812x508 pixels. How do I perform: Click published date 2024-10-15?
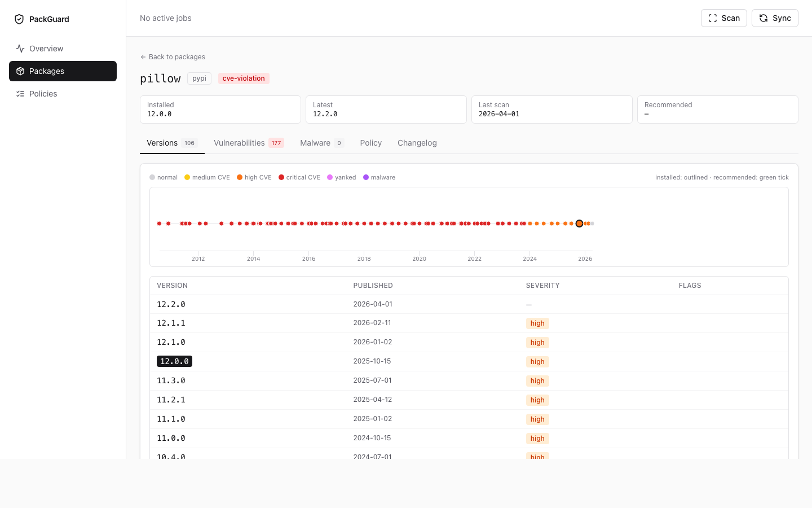[372, 438]
